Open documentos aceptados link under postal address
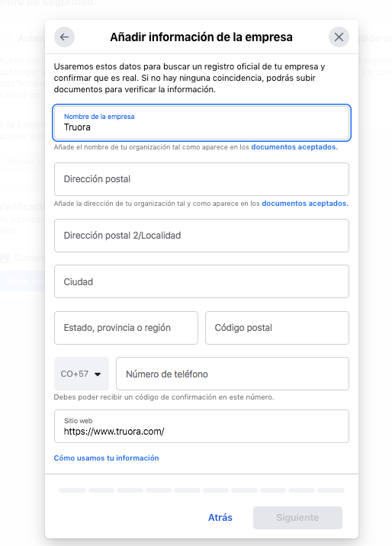This screenshot has height=546, width=392. pos(305,204)
